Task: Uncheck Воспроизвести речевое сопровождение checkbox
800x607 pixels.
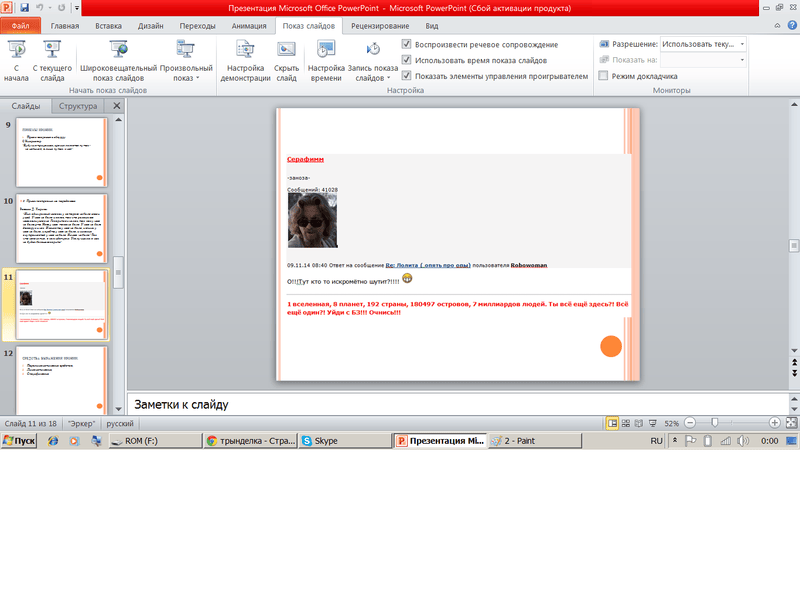Action: (x=406, y=45)
